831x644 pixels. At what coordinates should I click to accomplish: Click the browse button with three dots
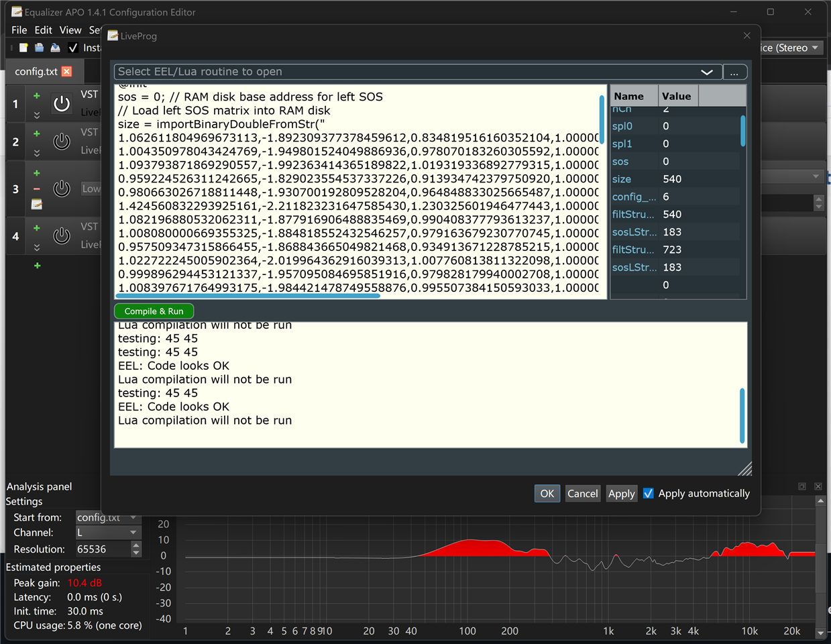coord(734,72)
